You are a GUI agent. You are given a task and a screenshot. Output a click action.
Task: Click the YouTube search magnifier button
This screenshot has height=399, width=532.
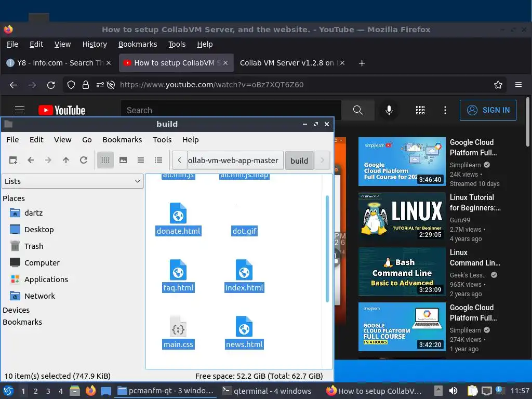(x=357, y=110)
